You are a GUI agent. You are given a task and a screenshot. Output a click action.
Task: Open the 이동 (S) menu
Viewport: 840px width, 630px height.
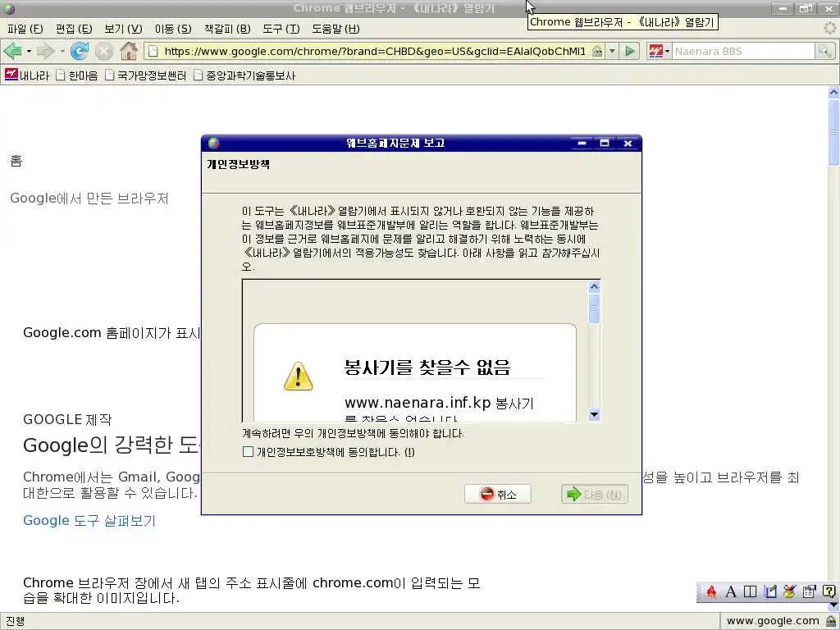pos(173,29)
